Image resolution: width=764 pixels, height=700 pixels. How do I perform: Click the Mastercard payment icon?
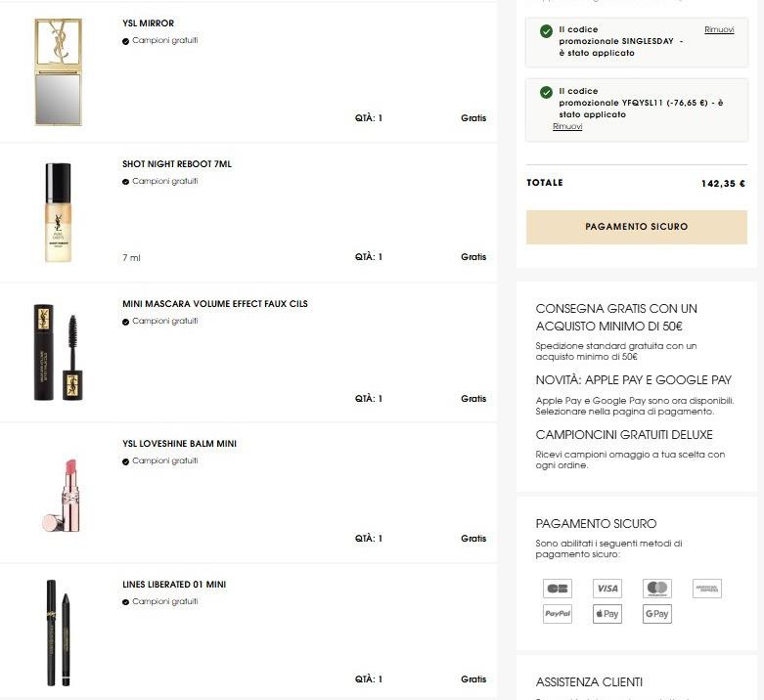tap(657, 589)
